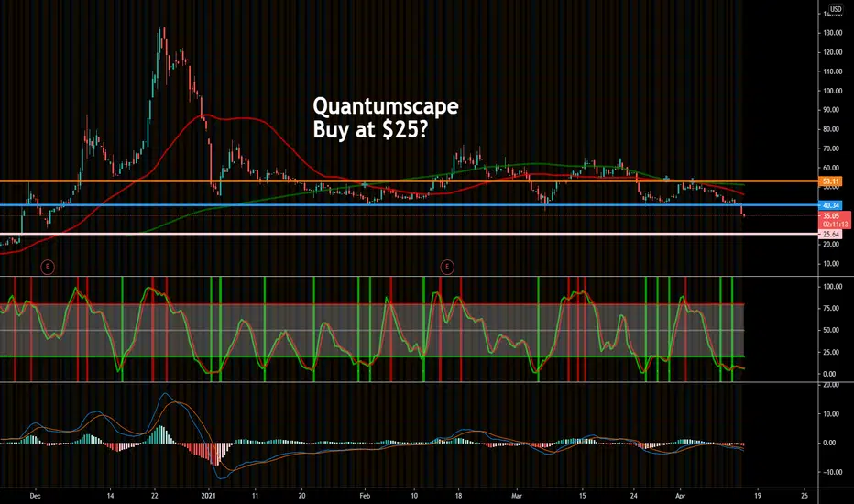Click the 11 date label on time axis

[x=255, y=496]
